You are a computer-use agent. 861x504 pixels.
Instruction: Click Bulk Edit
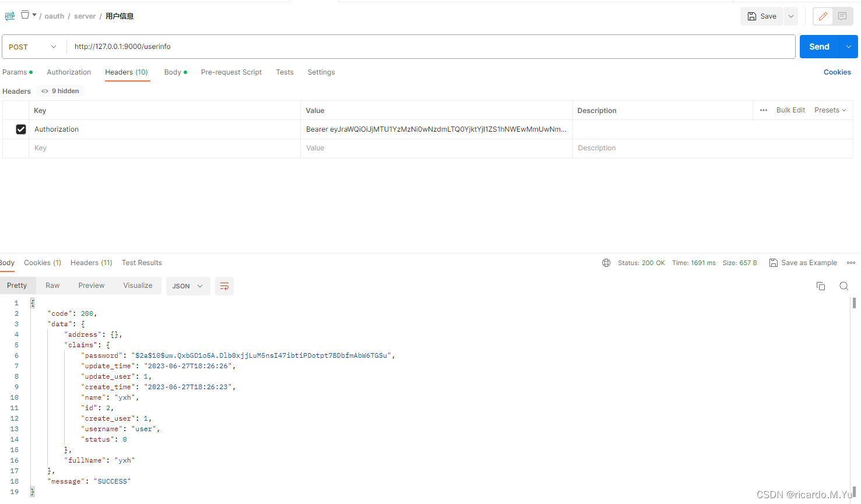790,110
